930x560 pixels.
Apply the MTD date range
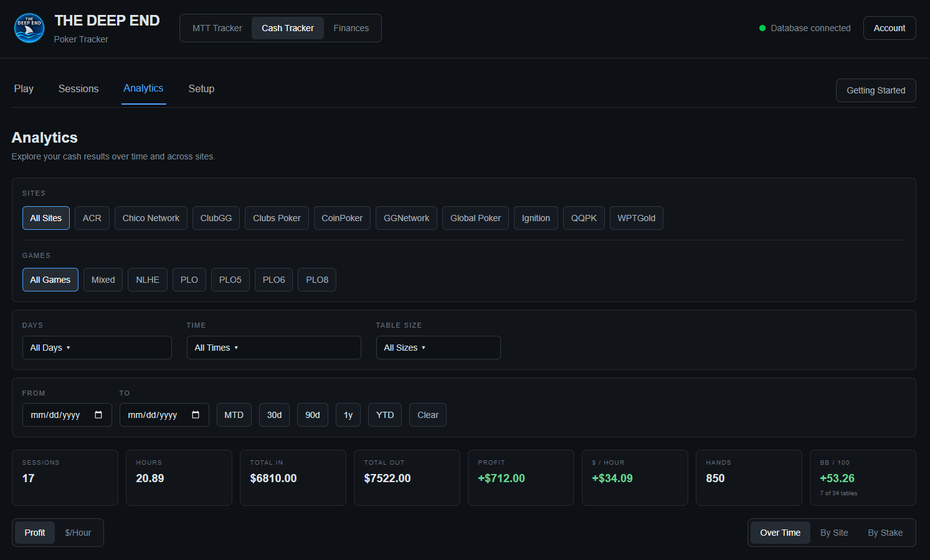(234, 415)
